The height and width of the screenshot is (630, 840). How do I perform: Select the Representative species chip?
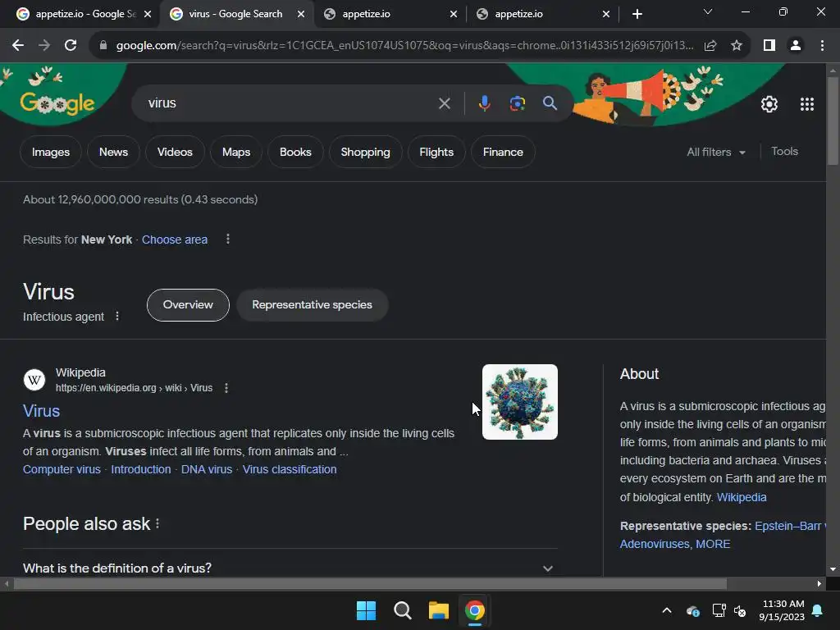pyautogui.click(x=313, y=305)
